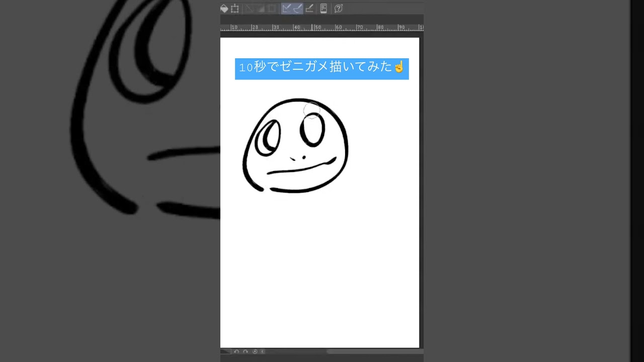Toggle Snap to Ruler icon
This screenshot has height=362, width=644.
click(x=286, y=9)
